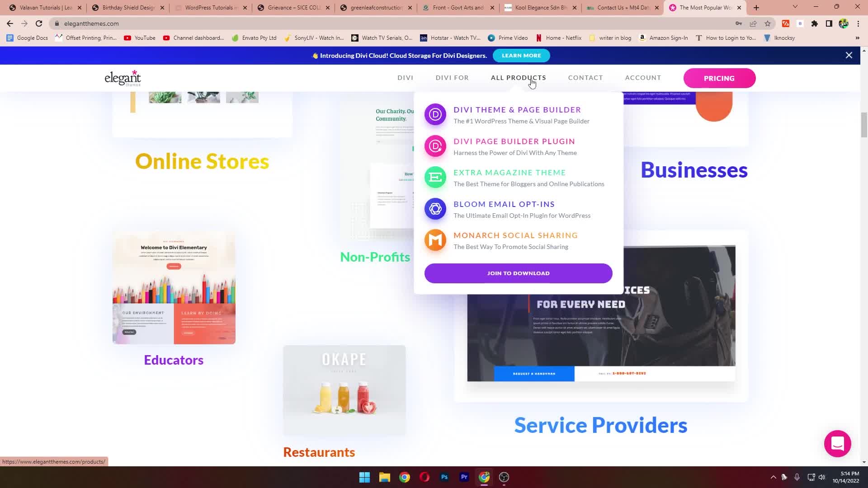Viewport: 868px width, 488px height.
Task: Open the DIVI menu item
Action: [405, 78]
